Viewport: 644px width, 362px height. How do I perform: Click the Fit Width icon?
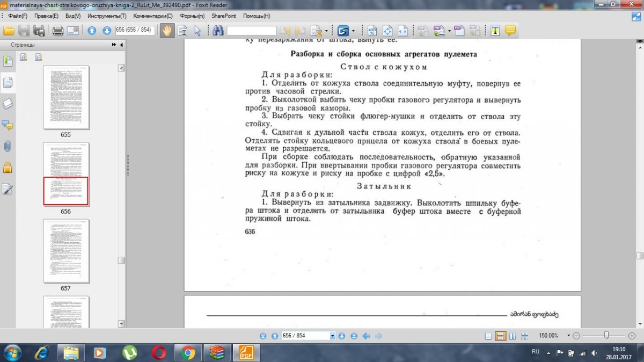click(x=402, y=31)
